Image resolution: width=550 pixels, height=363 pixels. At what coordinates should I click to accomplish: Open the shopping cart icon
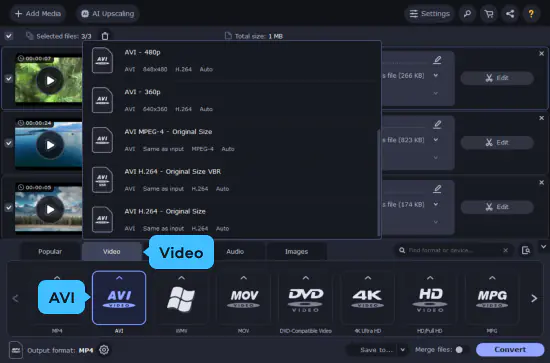tap(489, 14)
